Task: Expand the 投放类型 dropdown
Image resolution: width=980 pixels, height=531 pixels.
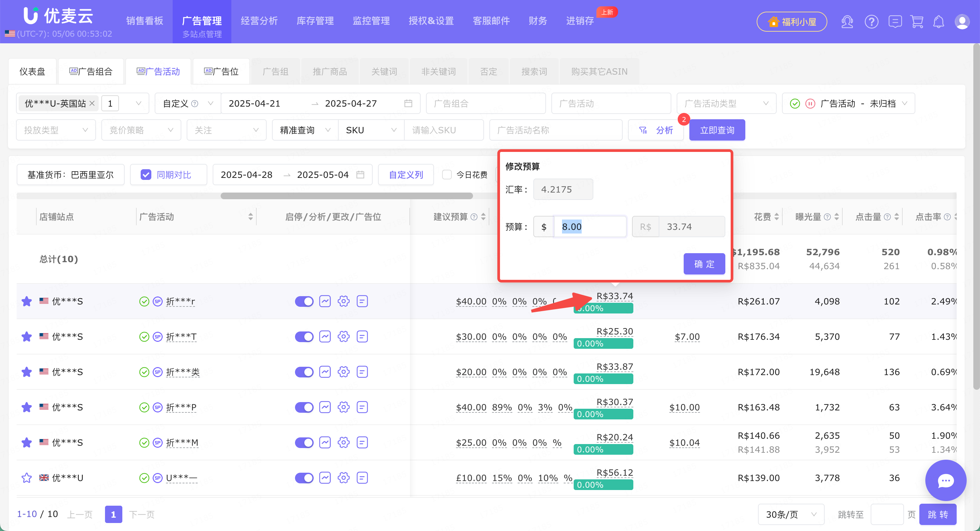Action: pos(56,130)
